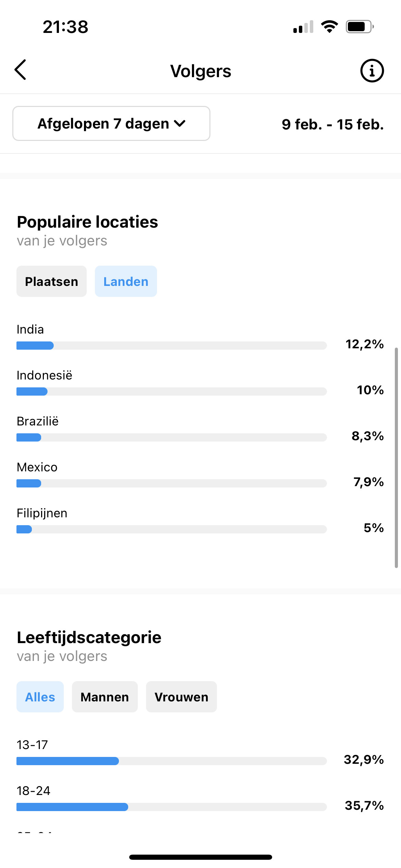Tap the Volgers page title
401x868 pixels.
pos(200,71)
